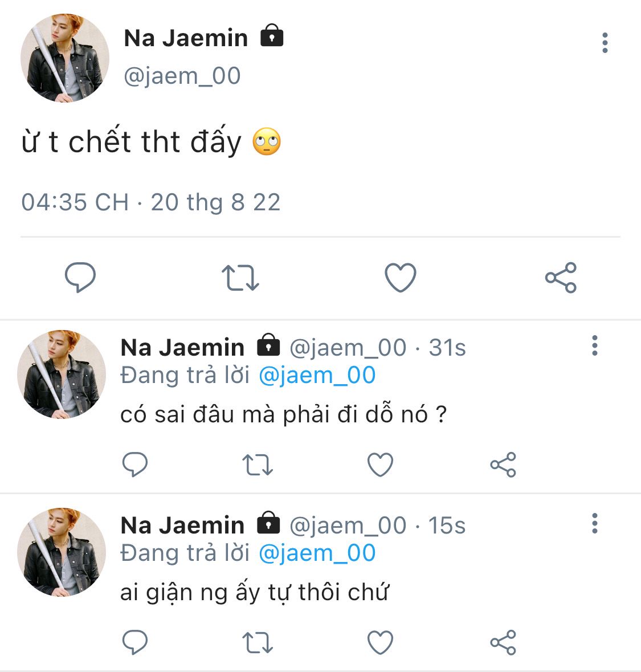Share the 15s reply tweet
641x672 pixels.
(x=503, y=642)
